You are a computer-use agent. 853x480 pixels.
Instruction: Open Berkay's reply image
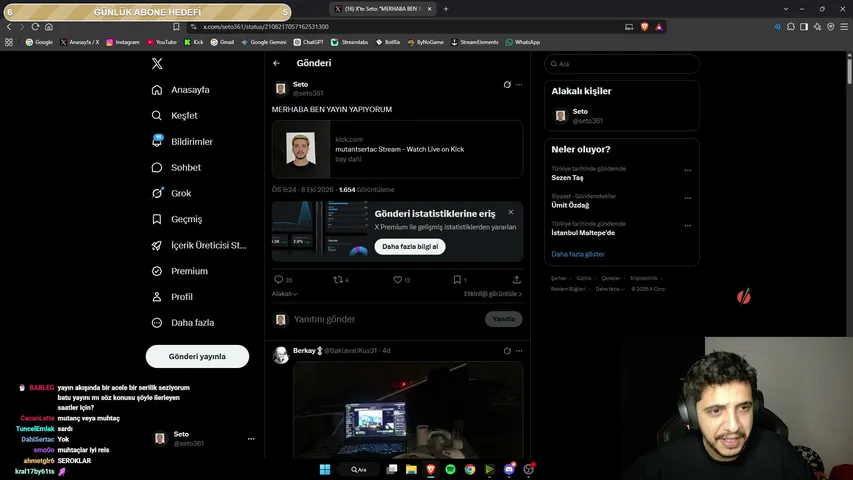click(x=408, y=409)
